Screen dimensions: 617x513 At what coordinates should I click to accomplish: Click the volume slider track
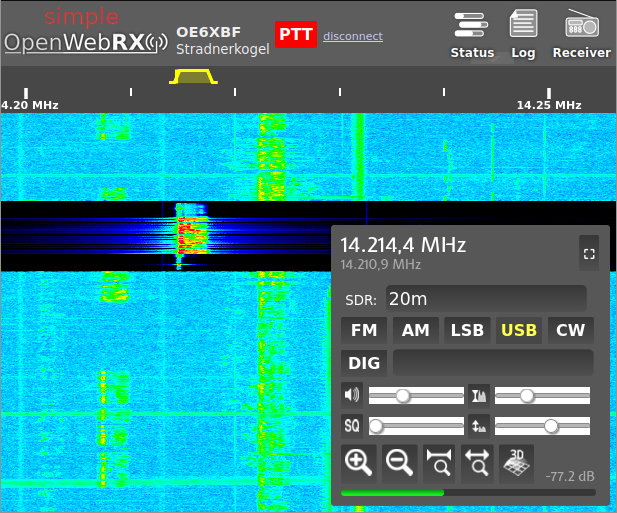pos(416,396)
